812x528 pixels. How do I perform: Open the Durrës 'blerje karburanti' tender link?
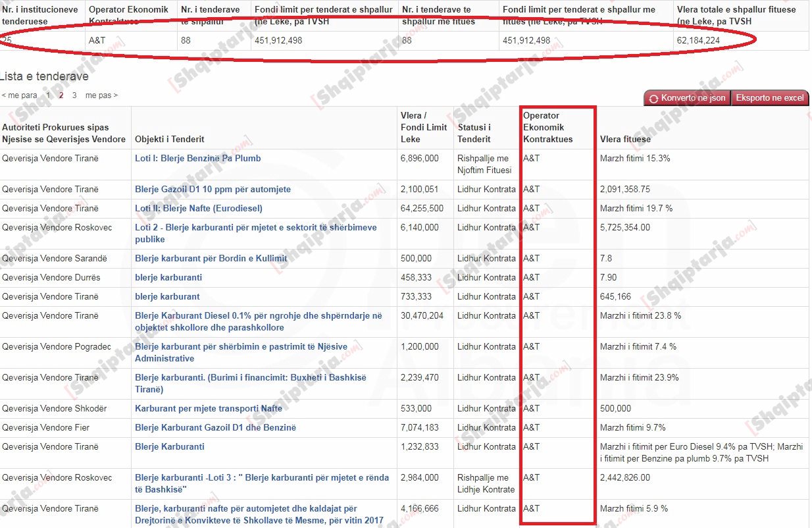[x=168, y=278]
